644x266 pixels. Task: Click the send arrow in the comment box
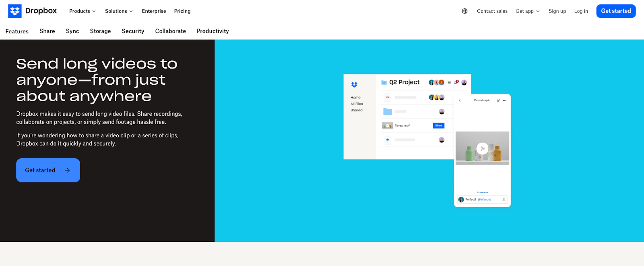coord(504,200)
